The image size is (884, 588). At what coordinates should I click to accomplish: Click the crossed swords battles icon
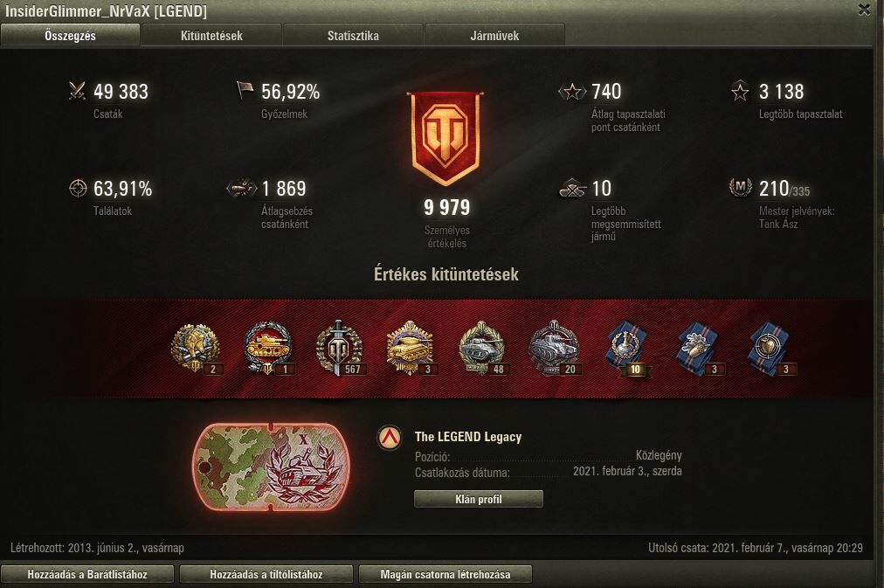pyautogui.click(x=77, y=92)
